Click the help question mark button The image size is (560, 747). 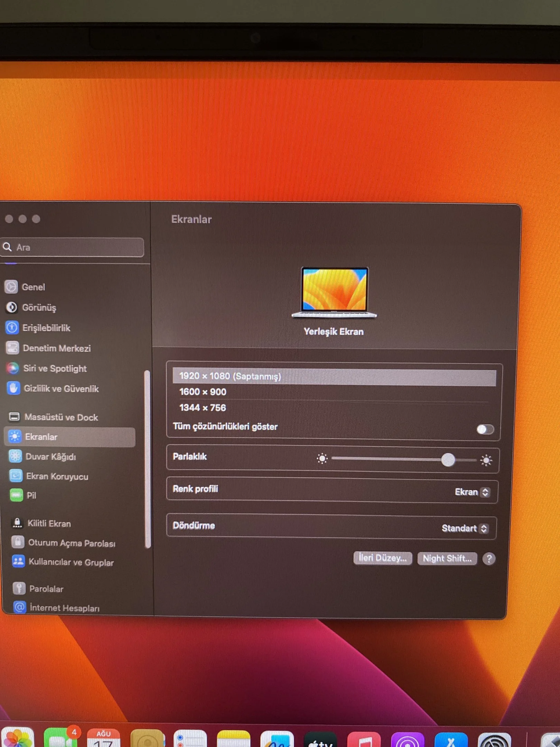489,559
